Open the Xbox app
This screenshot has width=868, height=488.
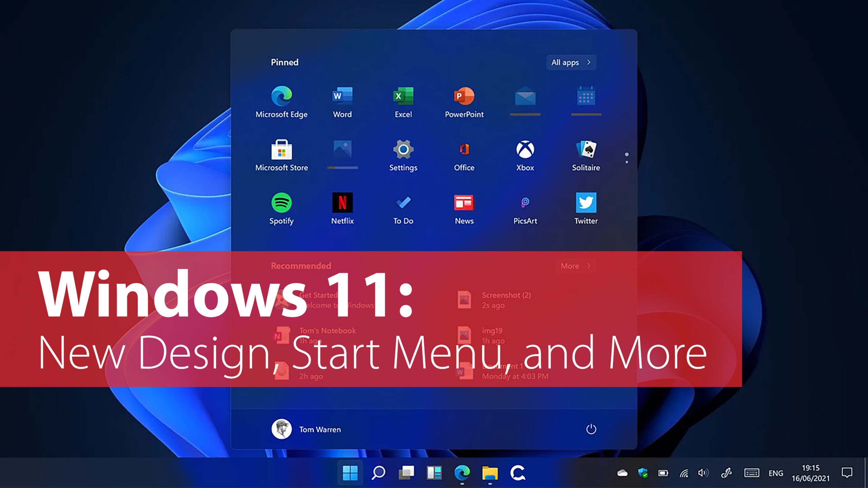(x=525, y=155)
